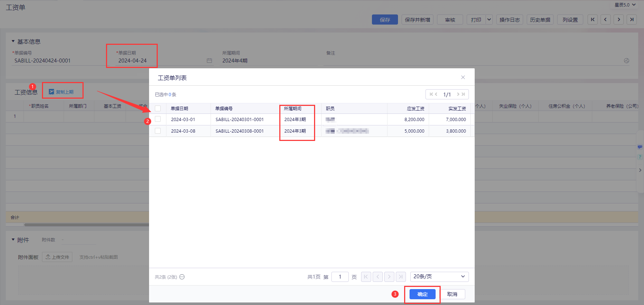Viewport: 644px width, 305px height.
Task: Click the 复制上期 copy last period button
Action: point(61,92)
